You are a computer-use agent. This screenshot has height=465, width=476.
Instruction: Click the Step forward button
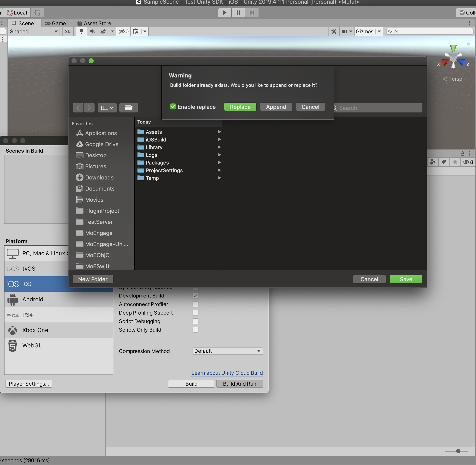252,12
